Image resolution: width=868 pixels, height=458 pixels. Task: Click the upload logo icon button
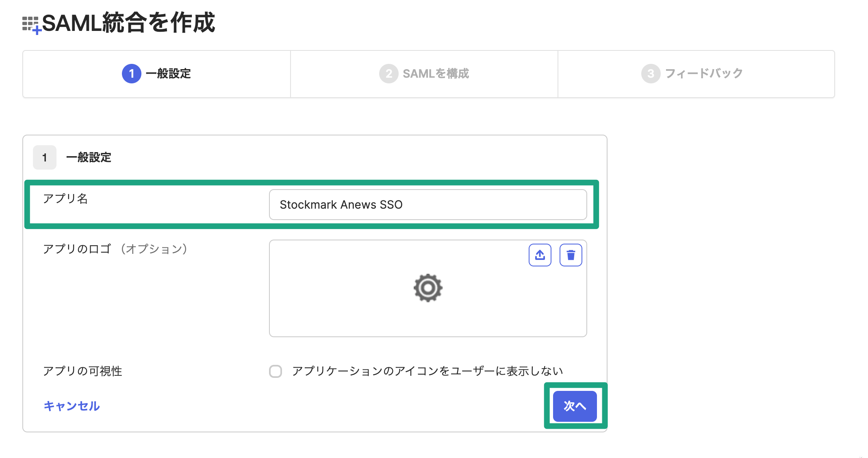tap(540, 255)
